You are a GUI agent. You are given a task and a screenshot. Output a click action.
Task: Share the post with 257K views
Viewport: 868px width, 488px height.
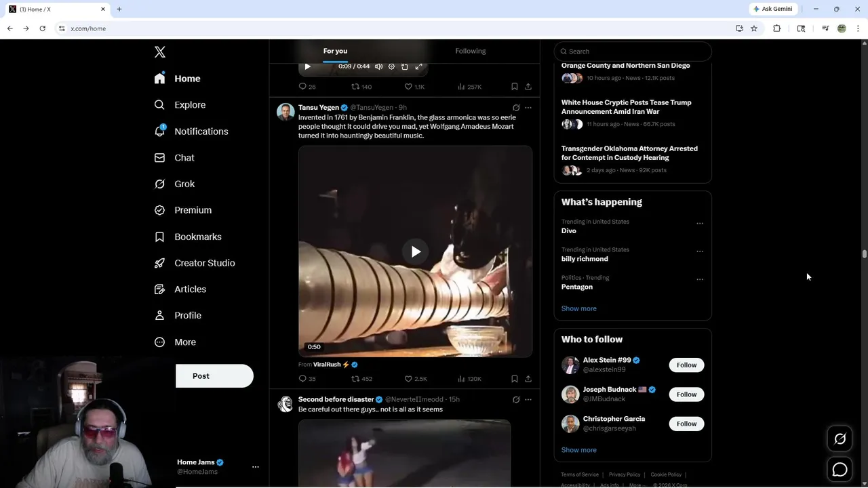[528, 87]
